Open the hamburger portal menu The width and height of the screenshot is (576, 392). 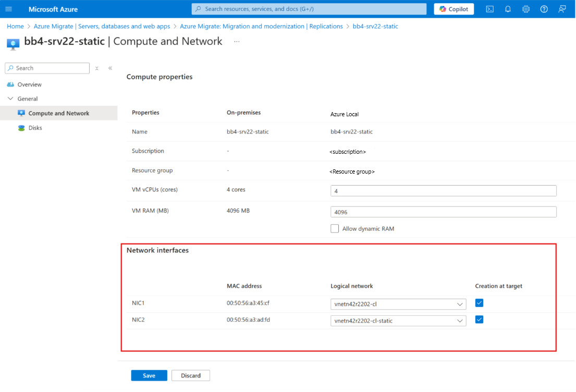pos(8,9)
